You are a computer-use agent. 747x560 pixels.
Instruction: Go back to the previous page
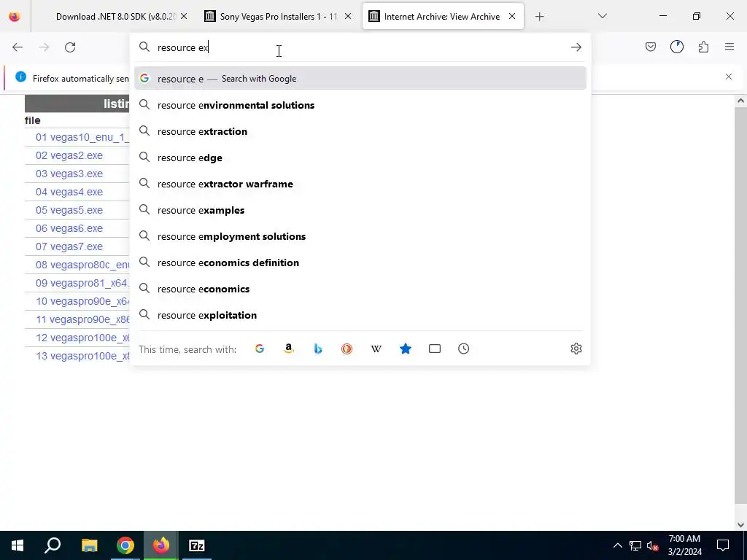[18, 47]
